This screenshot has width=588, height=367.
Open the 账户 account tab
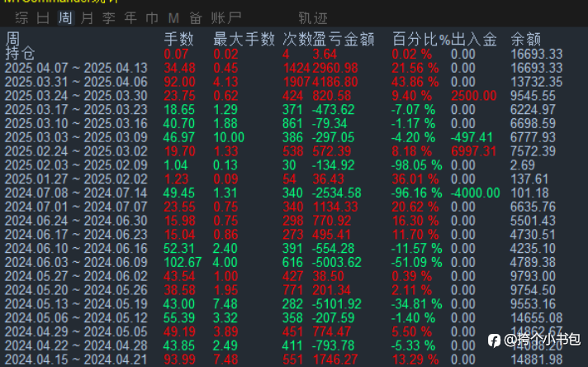[x=226, y=18]
